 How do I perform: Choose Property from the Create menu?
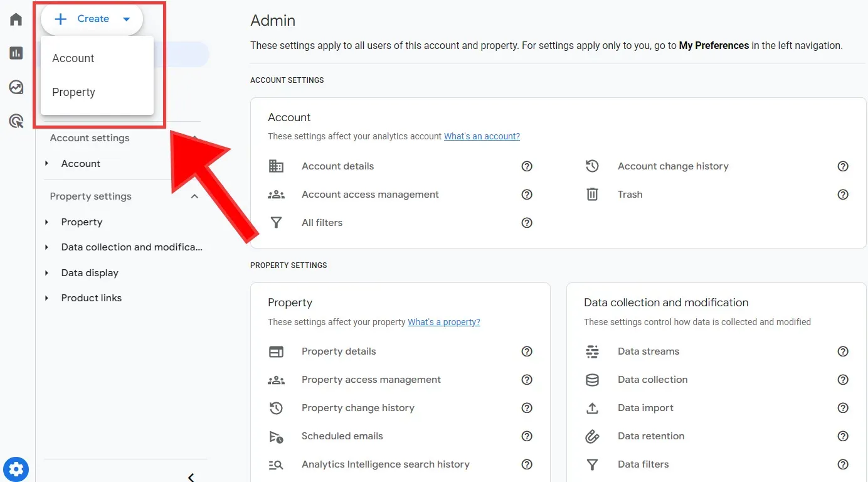[x=97, y=92]
